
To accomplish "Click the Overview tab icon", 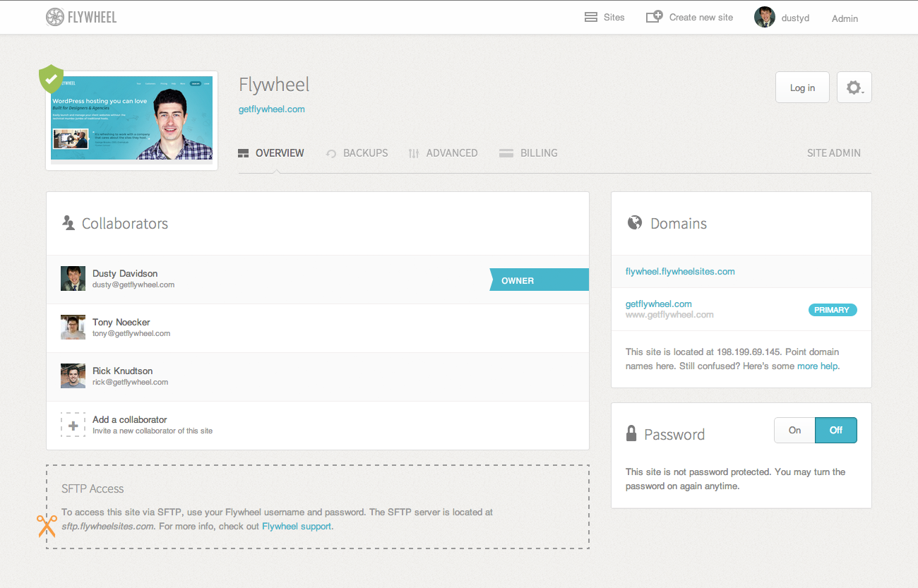I will click(244, 153).
